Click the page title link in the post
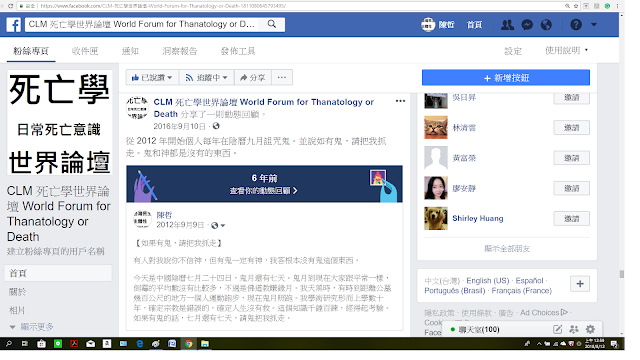640x360 pixels. pos(264,108)
